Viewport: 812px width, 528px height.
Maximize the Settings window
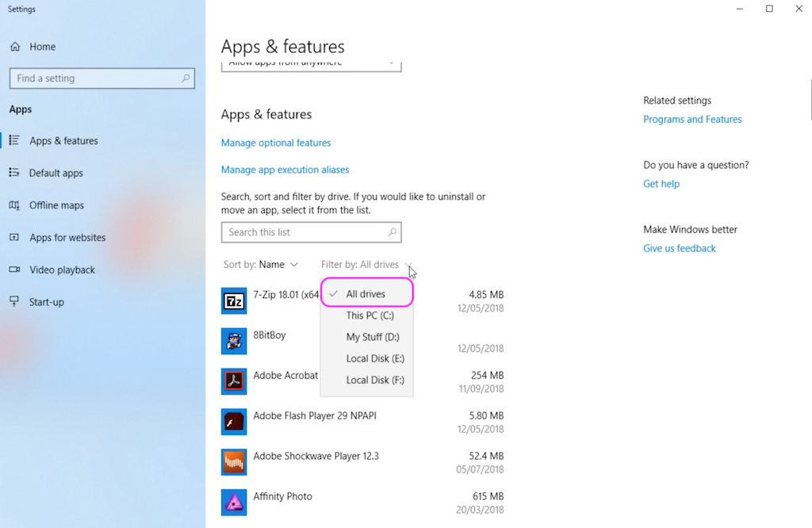pos(769,9)
